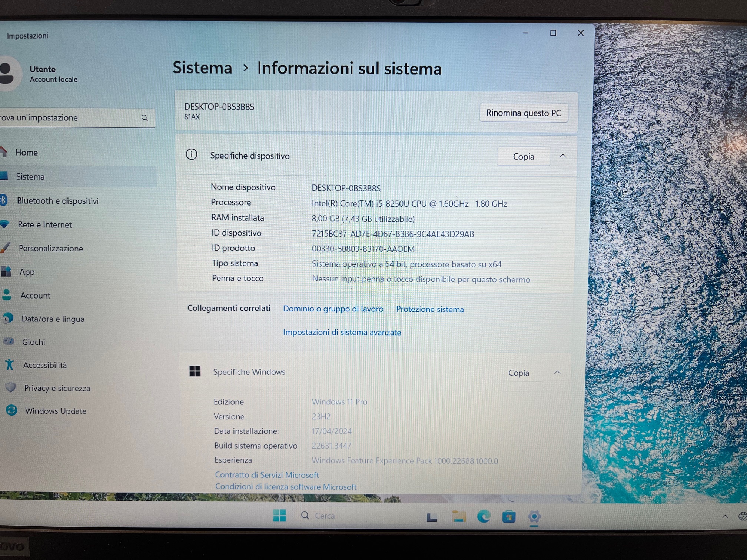Click the Account person icon in sidebar

point(7,295)
